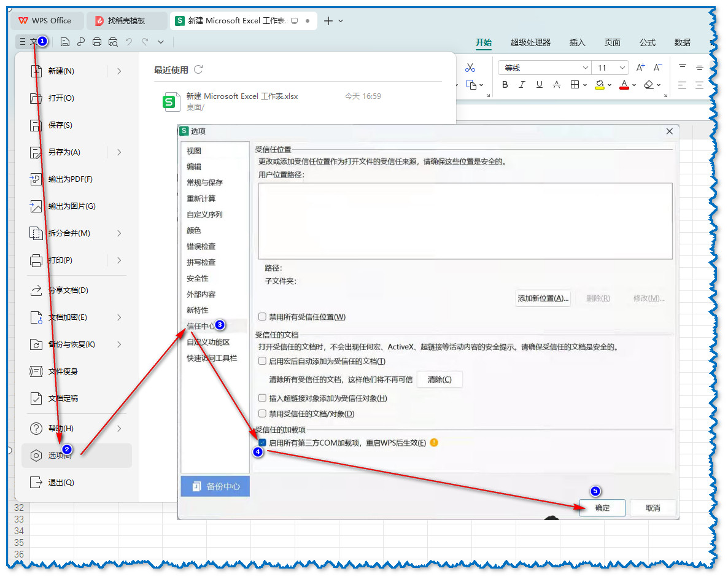Click the Decrease font size icon

[657, 68]
